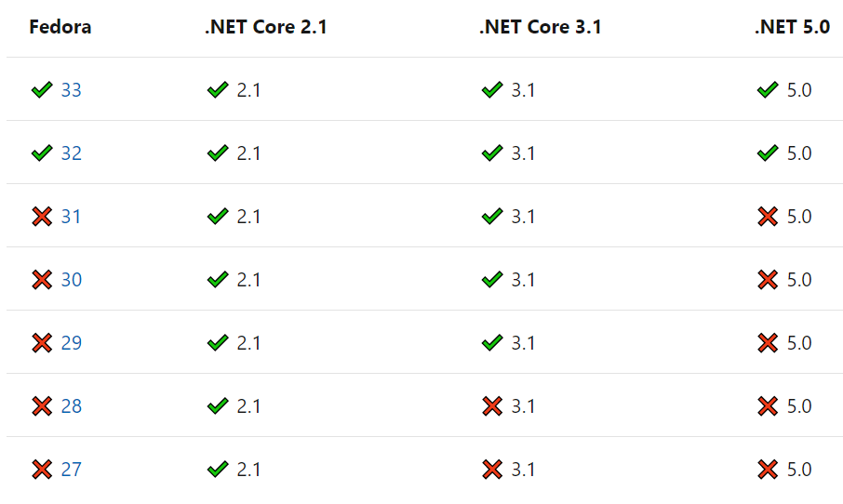Open the Fedora 33 link
The height and width of the screenshot is (504, 843).
(x=71, y=90)
